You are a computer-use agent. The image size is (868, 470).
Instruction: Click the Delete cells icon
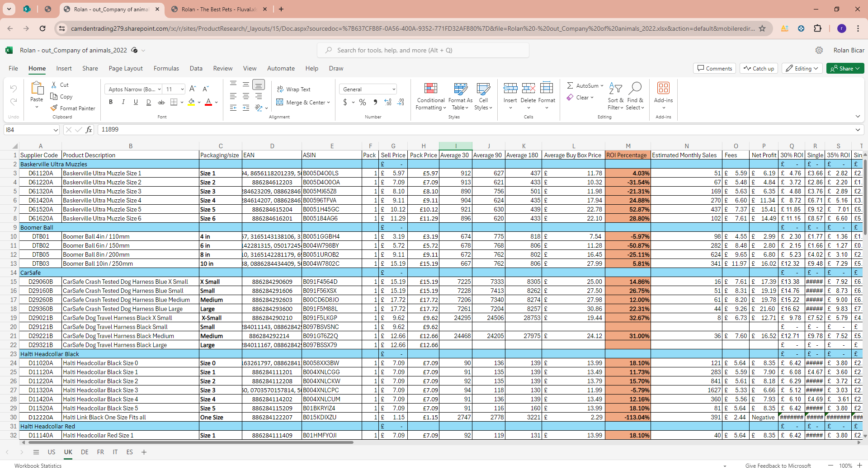point(528,88)
